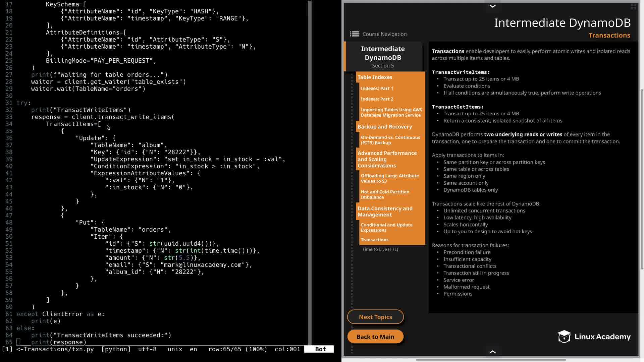Click the horizontal scrollbar at bottom
This screenshot has width=644, height=362.
point(491,360)
